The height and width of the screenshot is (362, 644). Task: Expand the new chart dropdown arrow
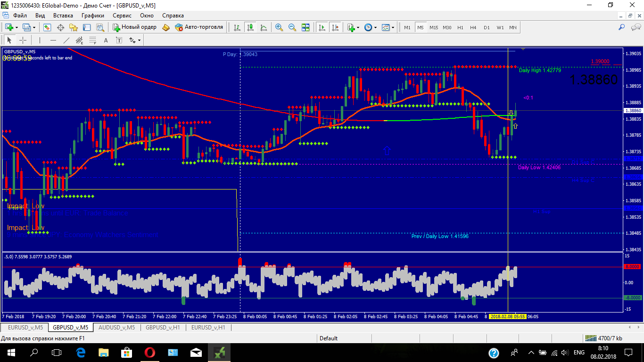17,28
